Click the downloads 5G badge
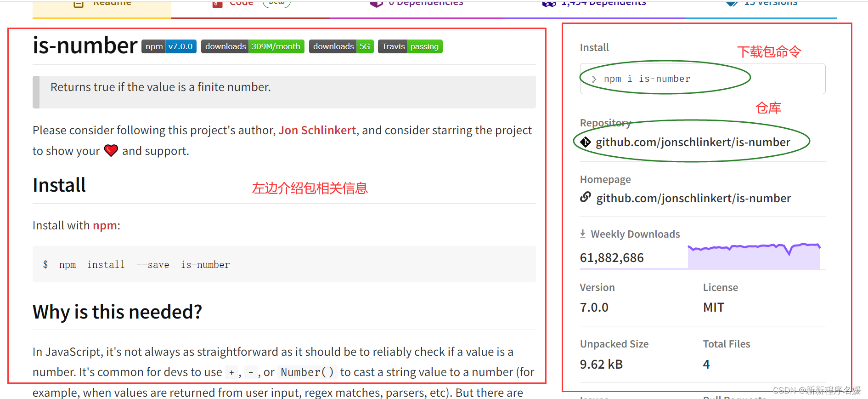 341,46
